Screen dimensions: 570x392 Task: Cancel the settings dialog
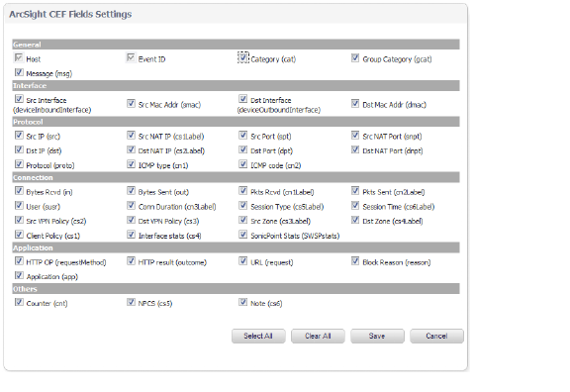(436, 336)
